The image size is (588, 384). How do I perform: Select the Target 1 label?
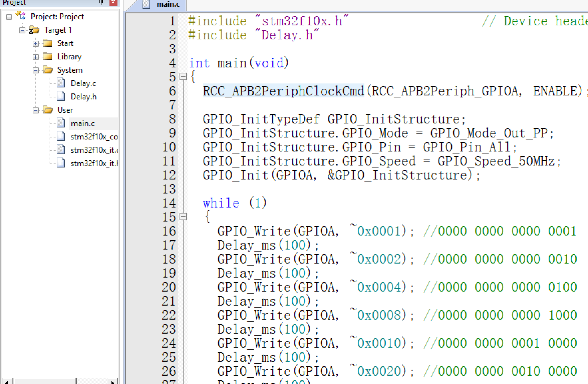58,30
